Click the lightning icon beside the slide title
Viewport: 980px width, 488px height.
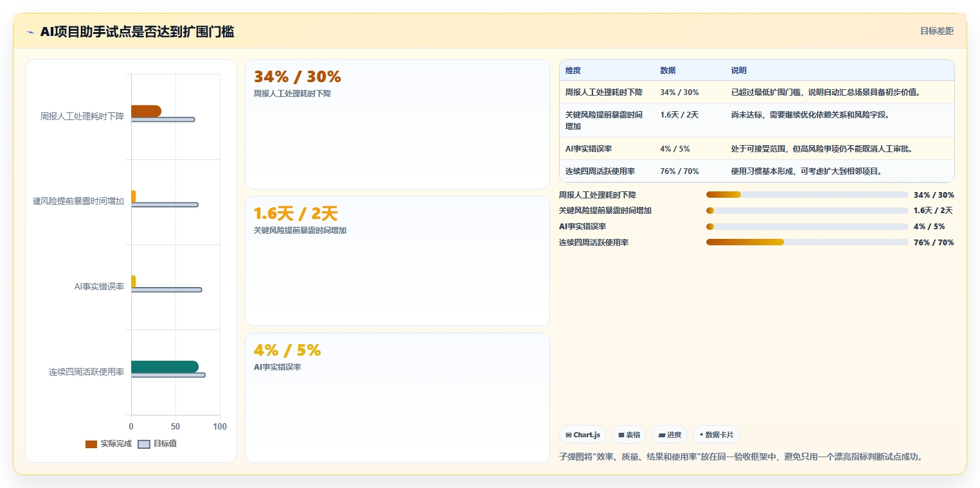[x=30, y=31]
